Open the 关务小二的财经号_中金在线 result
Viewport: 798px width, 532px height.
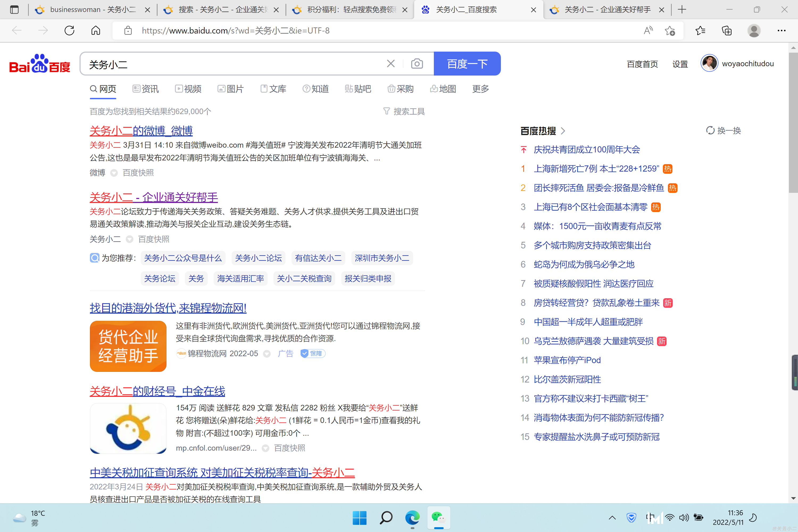[157, 391]
